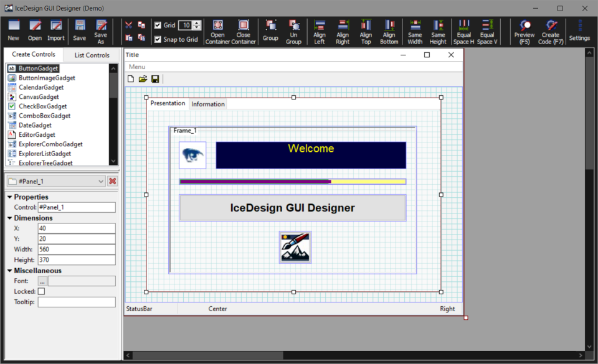Select the Information tab in the panel
This screenshot has width=598, height=364.
tap(208, 104)
